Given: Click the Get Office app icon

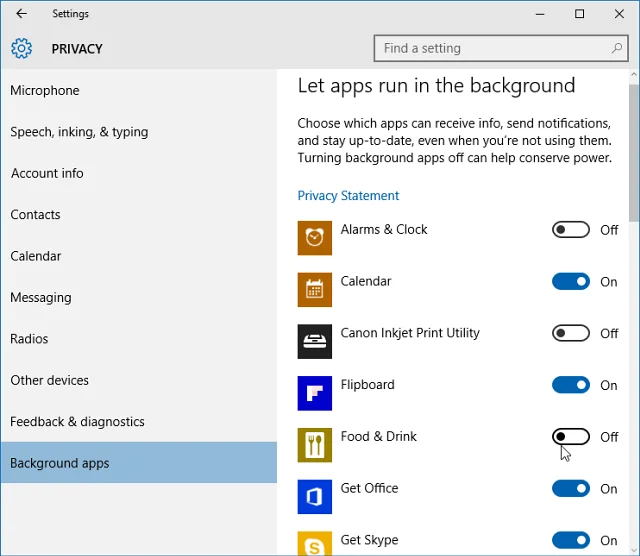Looking at the screenshot, I should [314, 497].
